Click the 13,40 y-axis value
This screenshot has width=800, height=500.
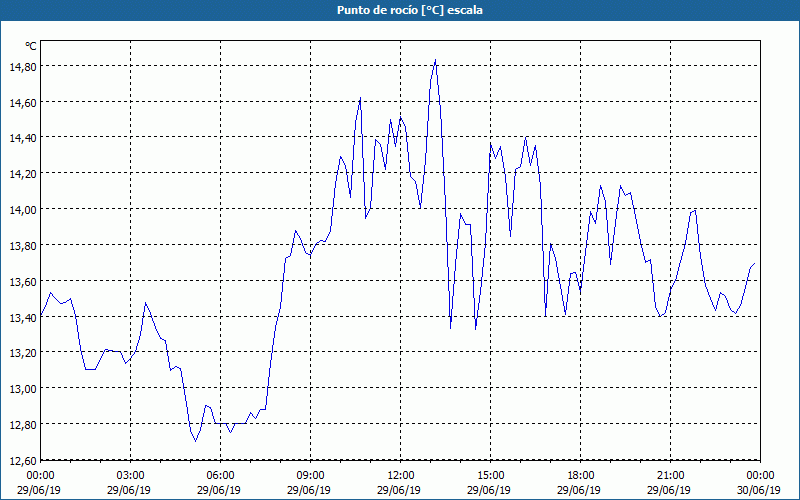(23, 317)
